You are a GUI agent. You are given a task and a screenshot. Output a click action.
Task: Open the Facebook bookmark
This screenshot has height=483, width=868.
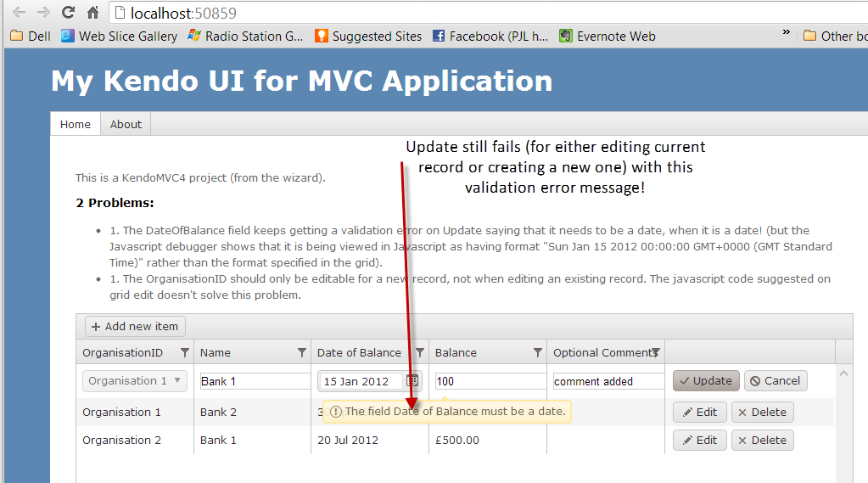[x=490, y=36]
